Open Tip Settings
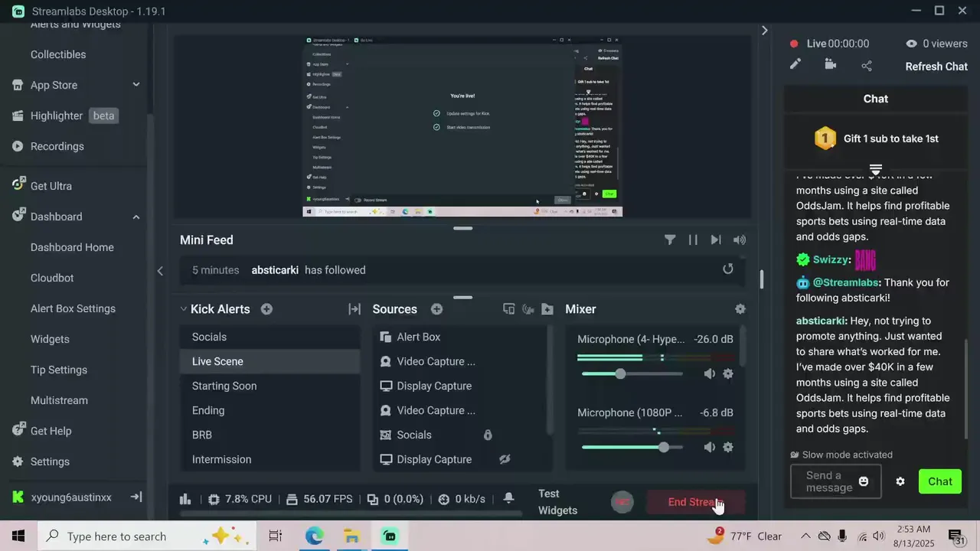Screen dimensions: 980x551 click(x=59, y=370)
